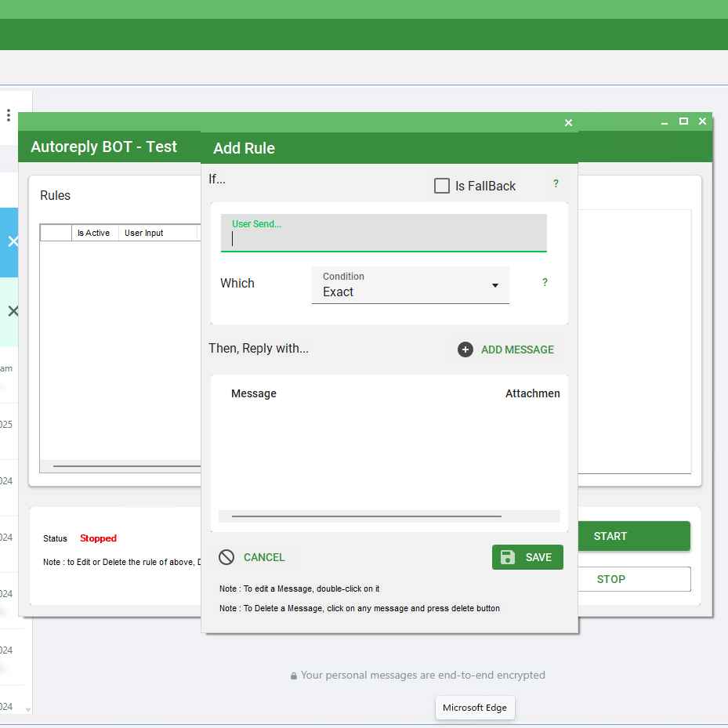Open the three-dot overflow menu
The height and width of the screenshot is (728, 728).
click(x=8, y=114)
